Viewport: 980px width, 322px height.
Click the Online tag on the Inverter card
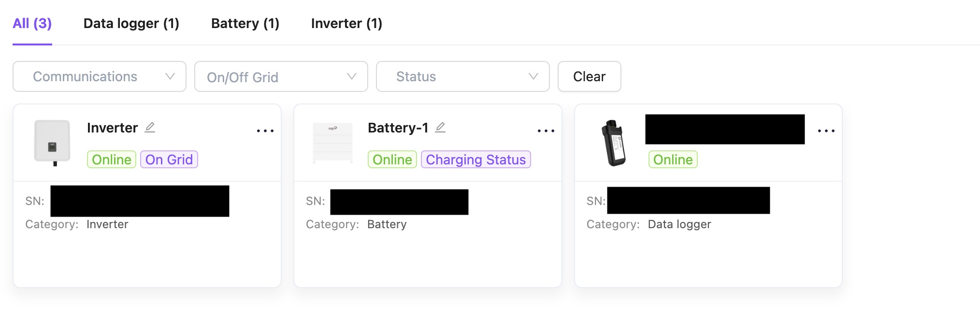point(112,160)
